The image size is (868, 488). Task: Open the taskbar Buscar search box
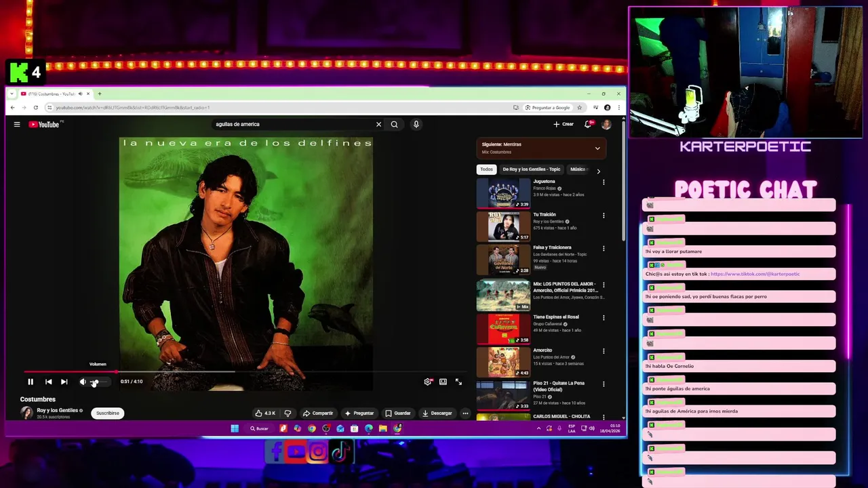(x=259, y=428)
